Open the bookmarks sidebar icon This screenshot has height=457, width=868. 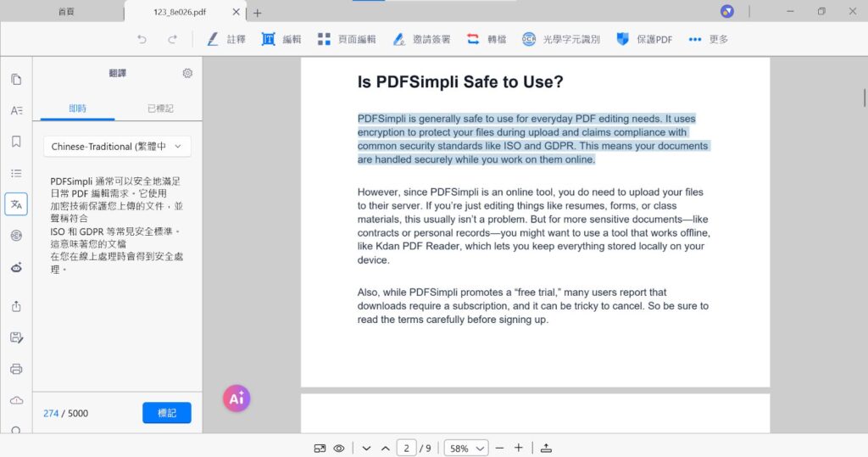[x=16, y=142]
